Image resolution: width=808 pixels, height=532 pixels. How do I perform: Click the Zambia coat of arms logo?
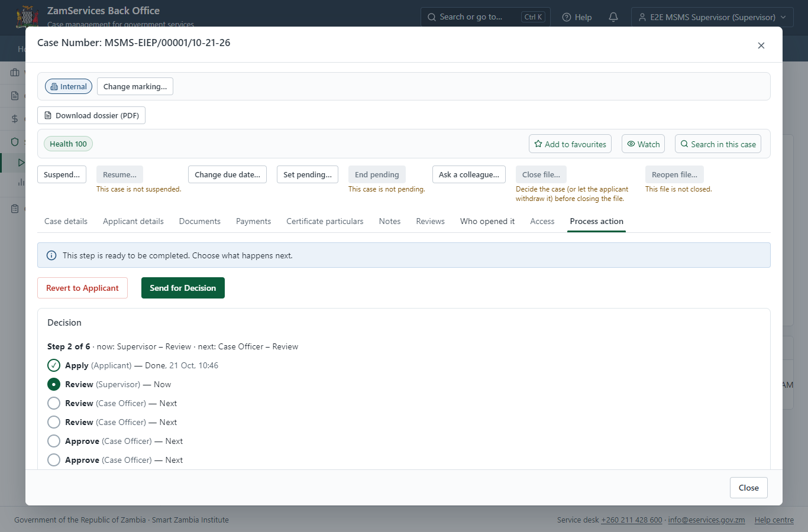tap(27, 17)
